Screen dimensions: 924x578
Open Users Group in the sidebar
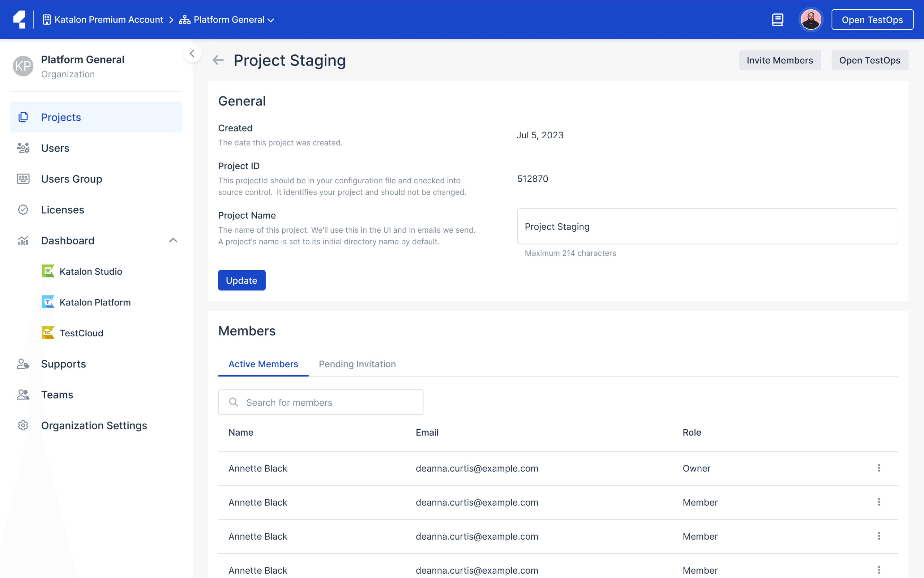(96, 179)
